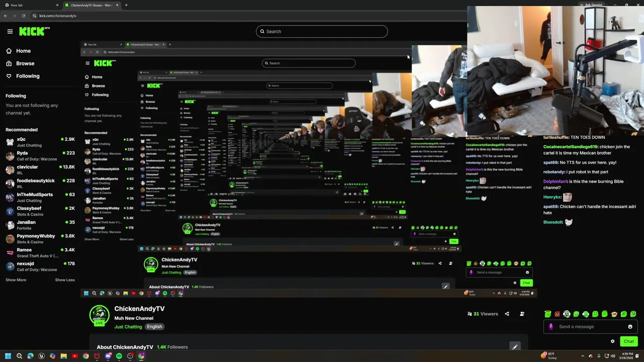Click Search field in nested stream view

pyautogui.click(x=308, y=63)
